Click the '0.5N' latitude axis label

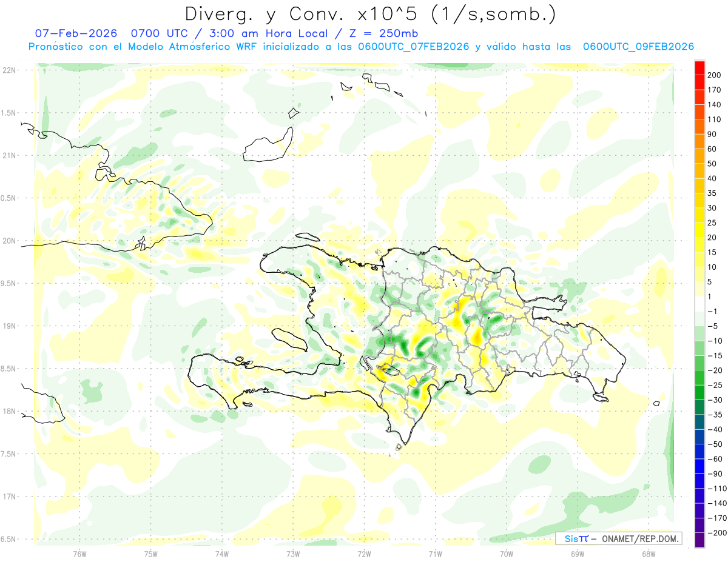8,198
